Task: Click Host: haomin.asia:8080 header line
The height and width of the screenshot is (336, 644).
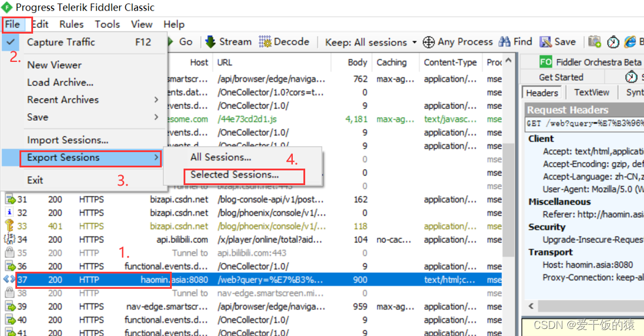Action: pyautogui.click(x=588, y=265)
